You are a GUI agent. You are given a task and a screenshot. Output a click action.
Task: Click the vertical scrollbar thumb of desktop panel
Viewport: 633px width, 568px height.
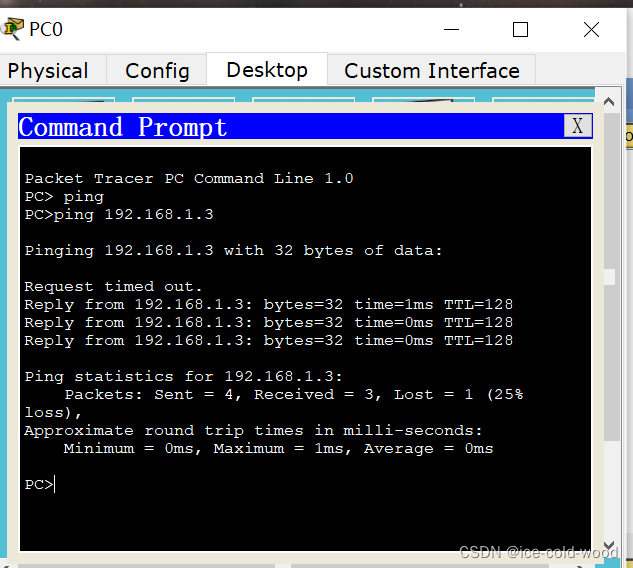[612, 277]
